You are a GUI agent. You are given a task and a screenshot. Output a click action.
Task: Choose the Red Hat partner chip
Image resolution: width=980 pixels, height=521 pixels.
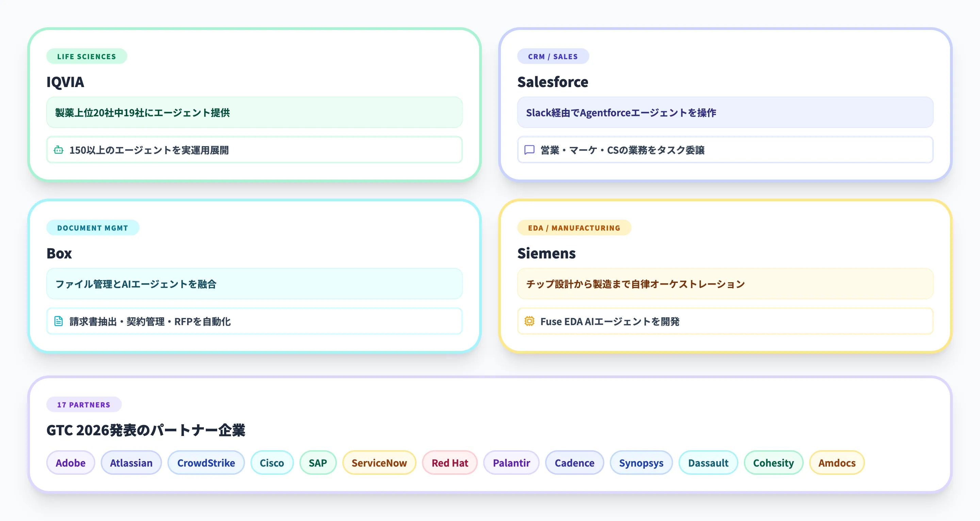pyautogui.click(x=450, y=463)
